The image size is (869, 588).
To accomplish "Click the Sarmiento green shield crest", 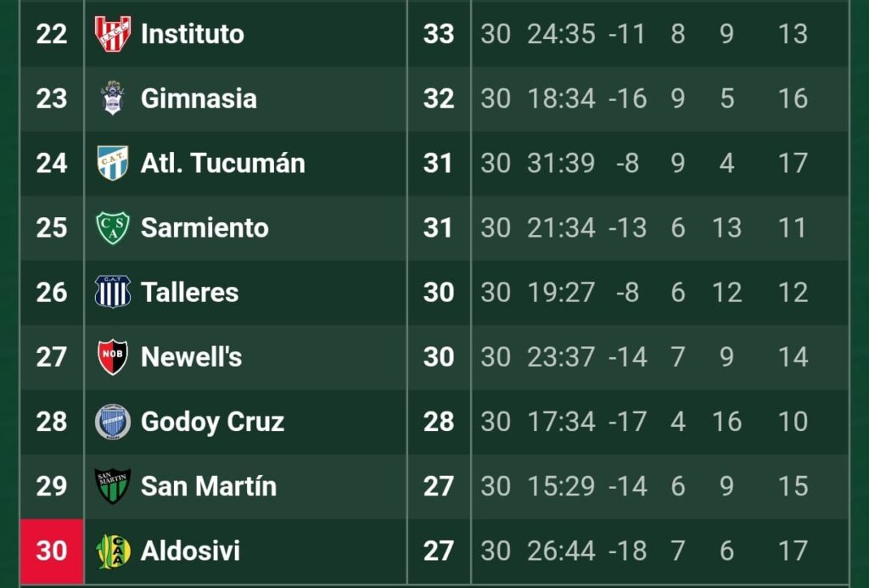I will click(x=112, y=227).
